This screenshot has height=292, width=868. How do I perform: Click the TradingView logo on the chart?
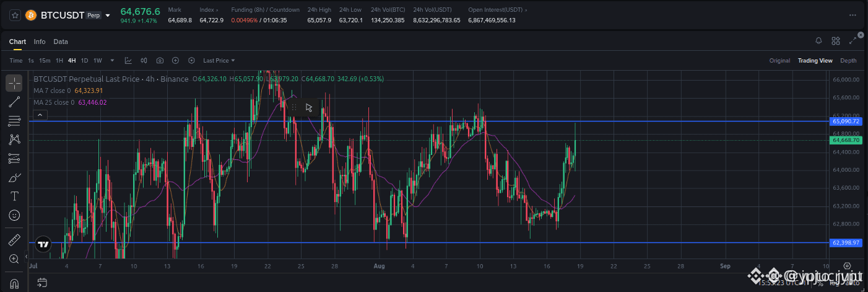tap(43, 244)
